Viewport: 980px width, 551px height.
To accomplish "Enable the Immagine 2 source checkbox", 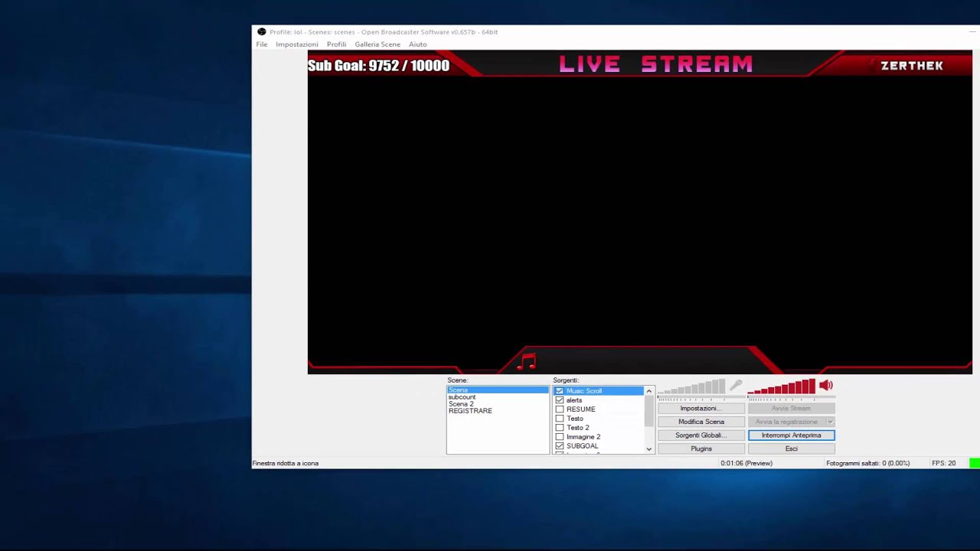I will click(560, 437).
